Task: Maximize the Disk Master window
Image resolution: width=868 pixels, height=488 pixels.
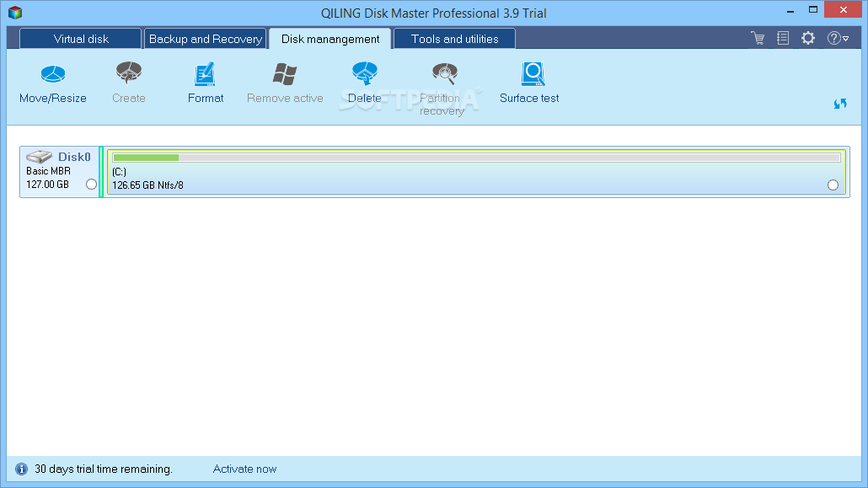Action: tap(813, 10)
